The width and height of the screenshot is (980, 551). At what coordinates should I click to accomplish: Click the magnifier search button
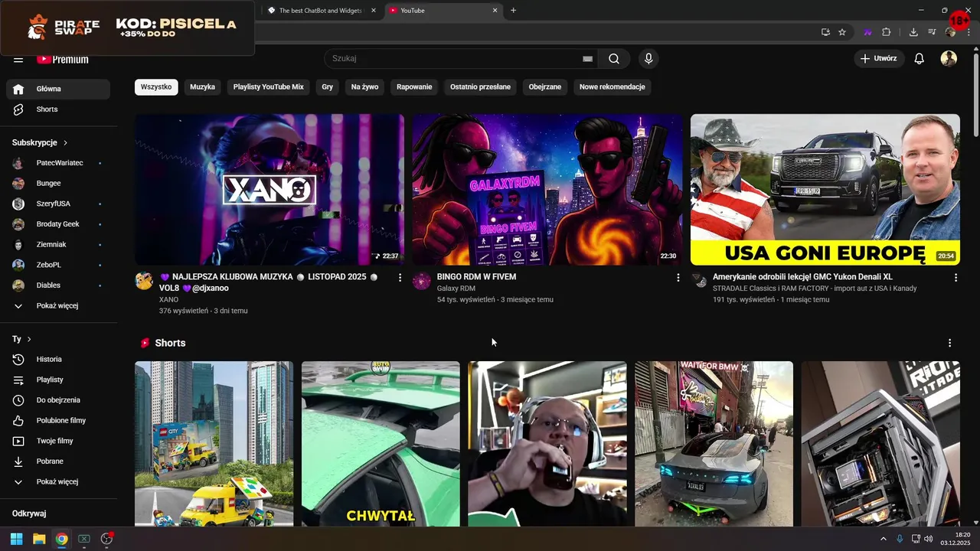(x=614, y=59)
